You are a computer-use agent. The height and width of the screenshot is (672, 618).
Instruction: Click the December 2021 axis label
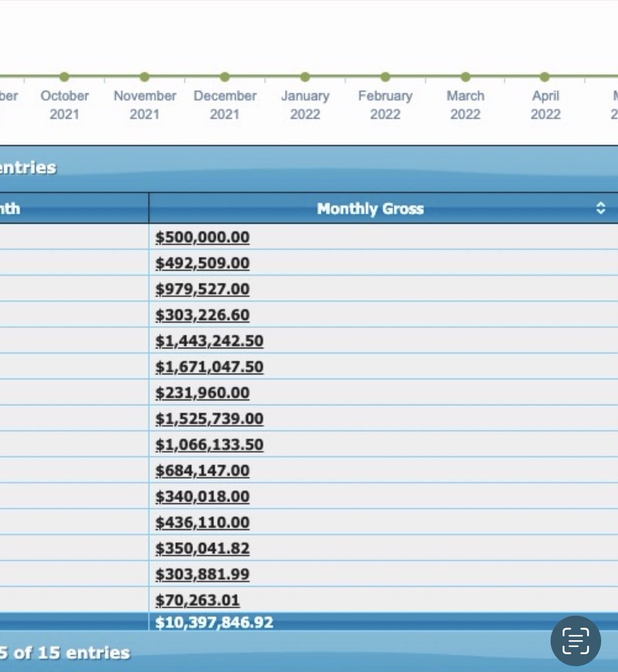(x=224, y=105)
